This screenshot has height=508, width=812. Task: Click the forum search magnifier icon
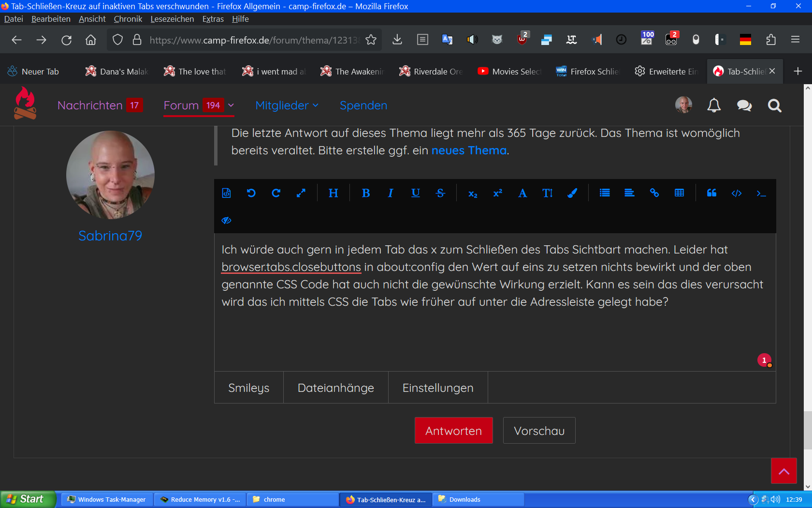pyautogui.click(x=774, y=105)
